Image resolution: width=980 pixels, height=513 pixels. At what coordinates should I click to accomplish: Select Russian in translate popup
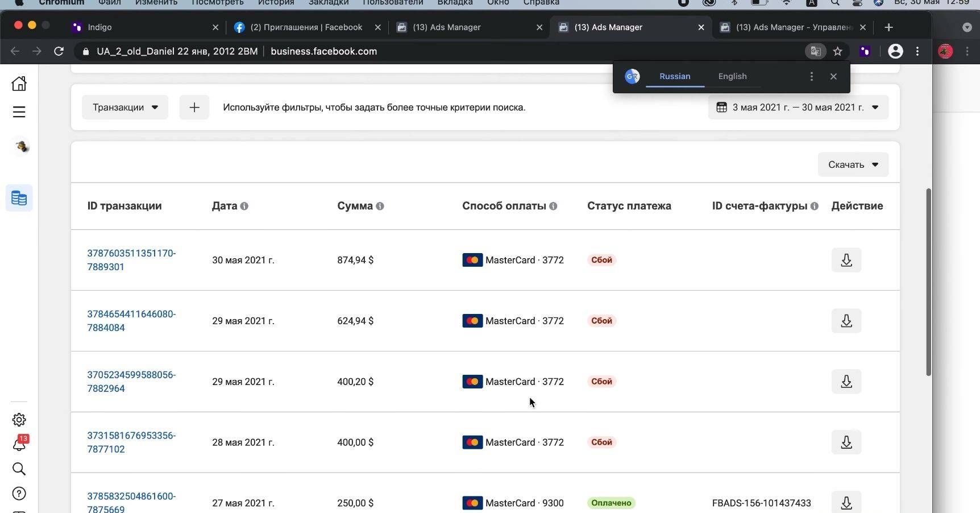675,76
